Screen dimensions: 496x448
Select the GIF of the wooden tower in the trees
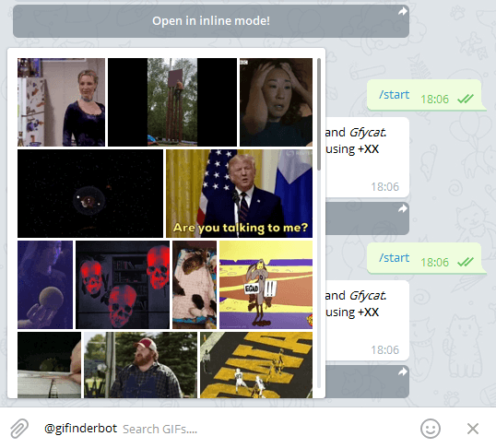(172, 102)
